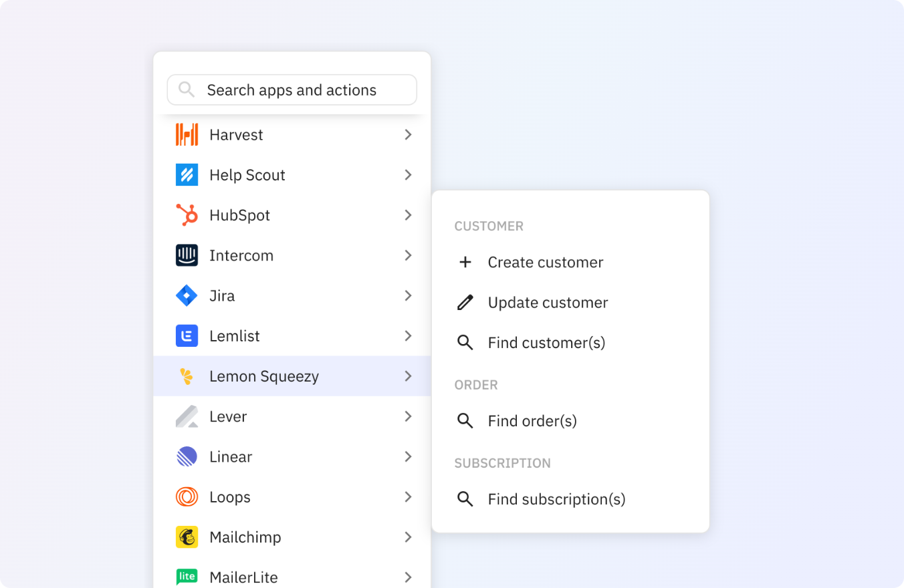The height and width of the screenshot is (588, 904).
Task: Expand the Help Scout row chevron
Action: pos(408,175)
